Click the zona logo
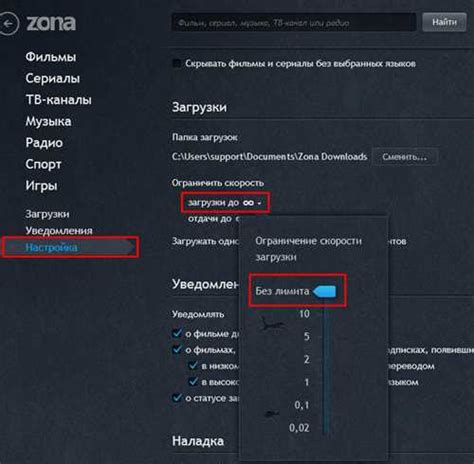This screenshot has height=464, width=474. [x=51, y=23]
